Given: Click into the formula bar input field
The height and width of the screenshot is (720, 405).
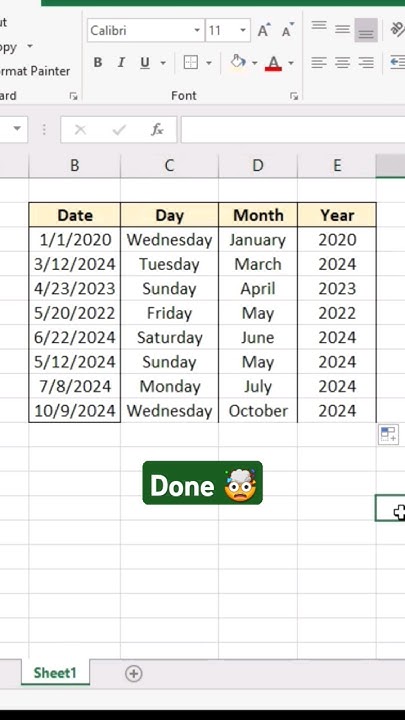Looking at the screenshot, I should click(x=293, y=130).
